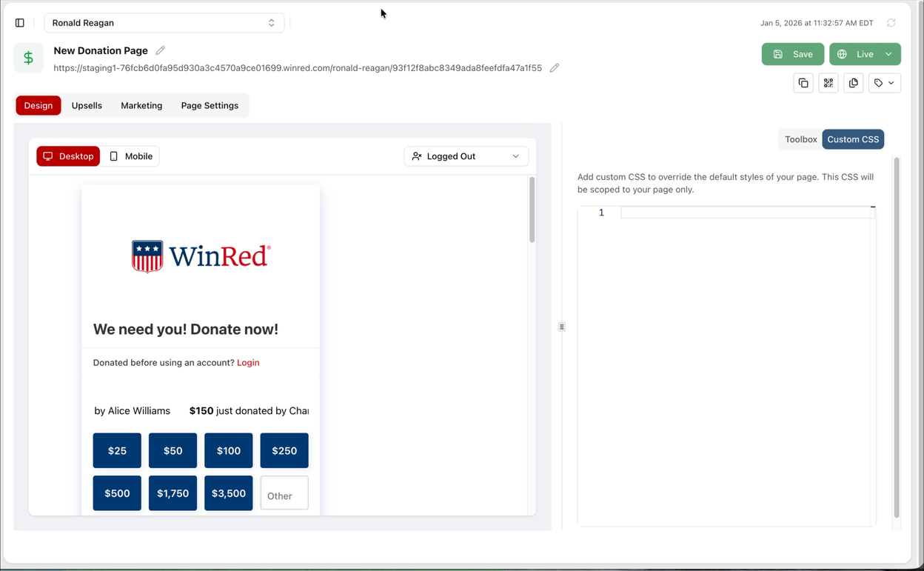Expand the Live status dropdown
This screenshot has width=924, height=571.
coord(888,54)
